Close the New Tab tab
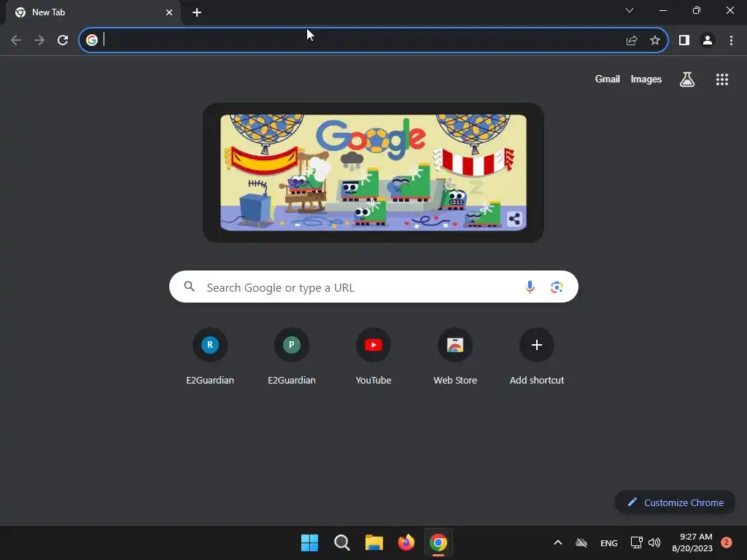 click(x=169, y=12)
